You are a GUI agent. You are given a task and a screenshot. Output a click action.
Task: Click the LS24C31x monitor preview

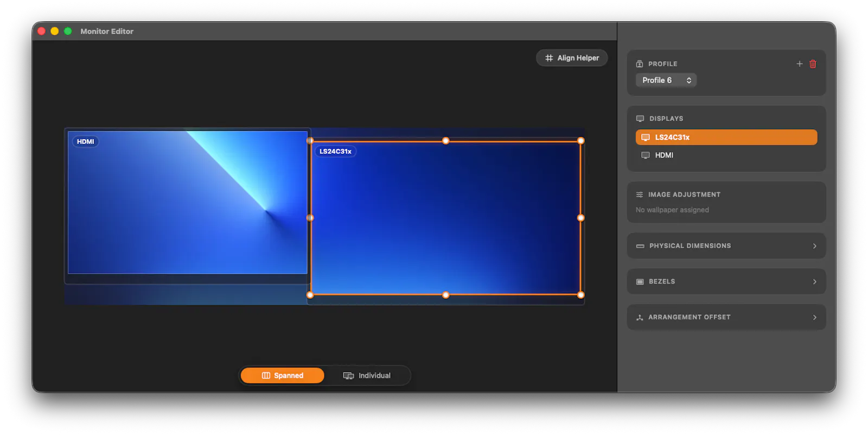click(x=445, y=218)
